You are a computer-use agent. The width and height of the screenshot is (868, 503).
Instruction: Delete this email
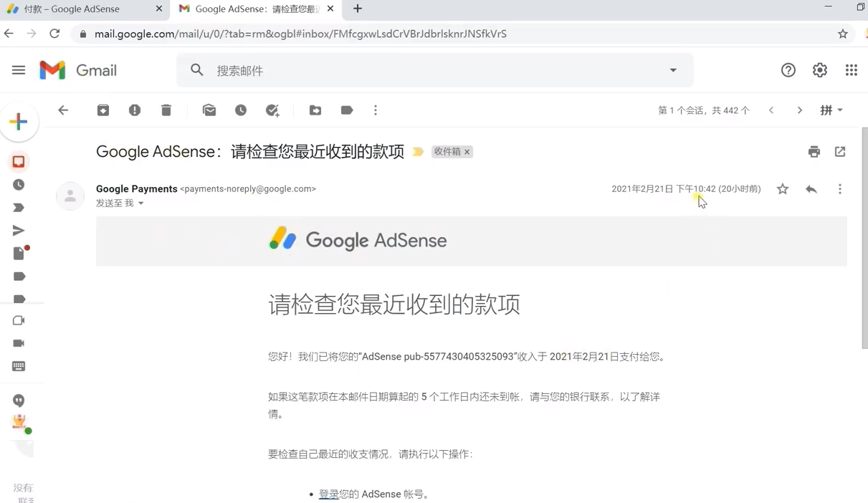[166, 110]
